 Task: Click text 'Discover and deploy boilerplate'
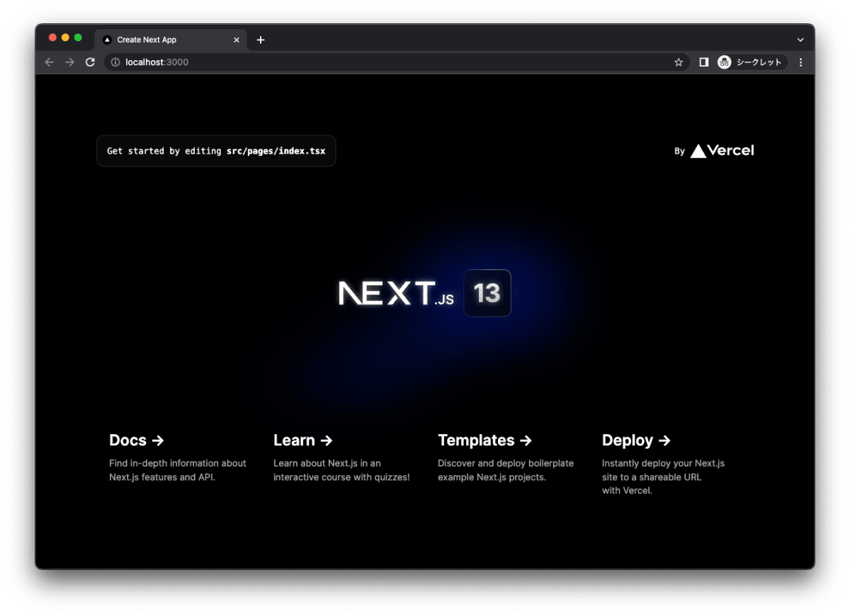click(506, 463)
